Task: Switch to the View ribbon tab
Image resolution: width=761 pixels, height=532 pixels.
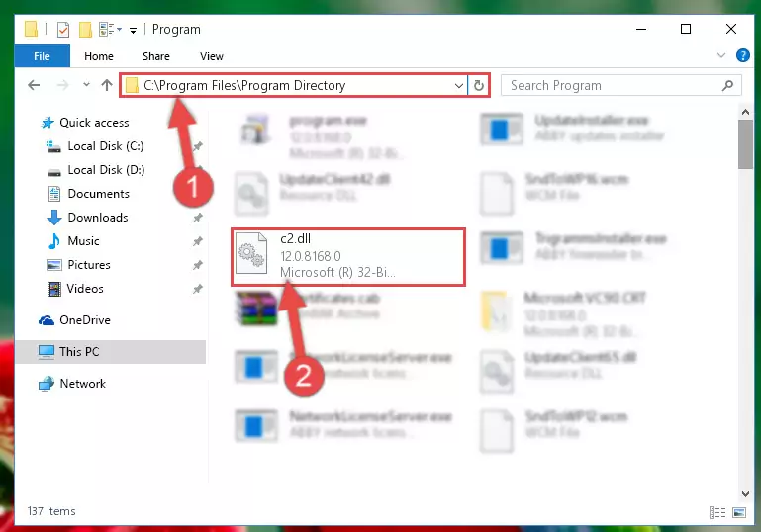Action: tap(212, 56)
